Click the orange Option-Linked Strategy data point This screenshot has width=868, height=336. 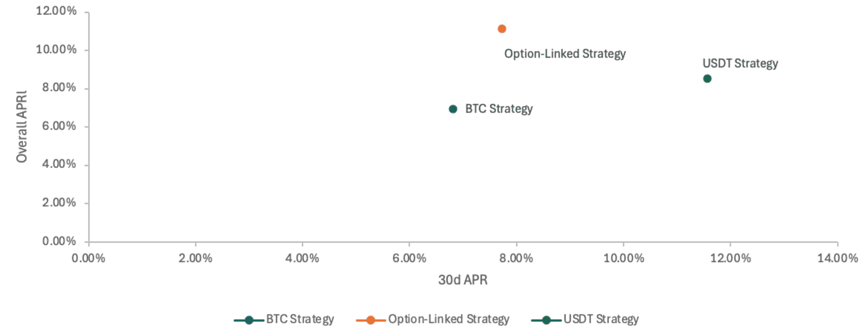coord(502,29)
